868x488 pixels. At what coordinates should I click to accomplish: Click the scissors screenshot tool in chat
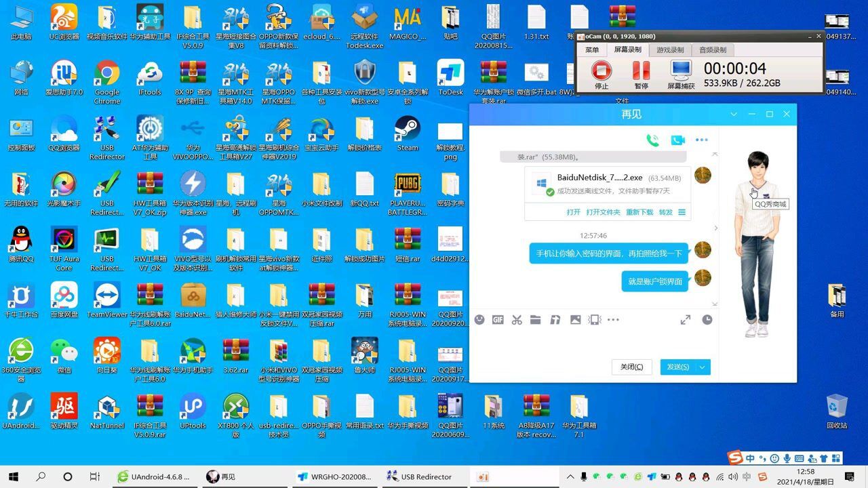point(517,320)
